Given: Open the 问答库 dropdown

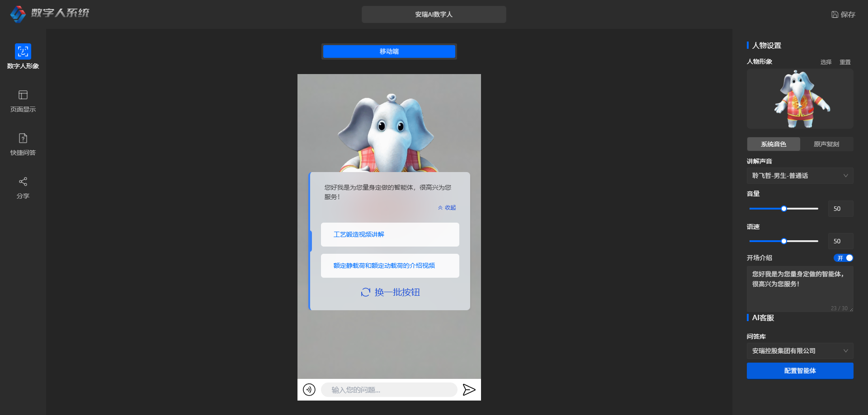Looking at the screenshot, I should tap(799, 350).
